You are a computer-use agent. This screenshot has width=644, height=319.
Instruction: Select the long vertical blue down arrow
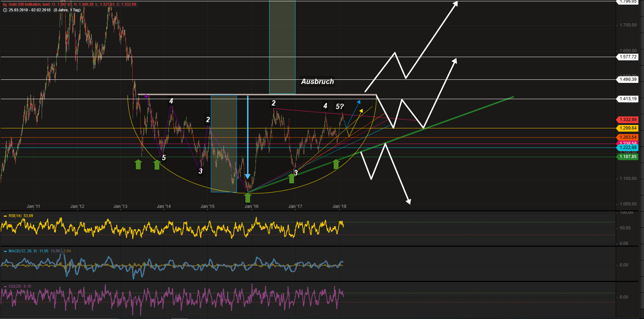(248, 137)
